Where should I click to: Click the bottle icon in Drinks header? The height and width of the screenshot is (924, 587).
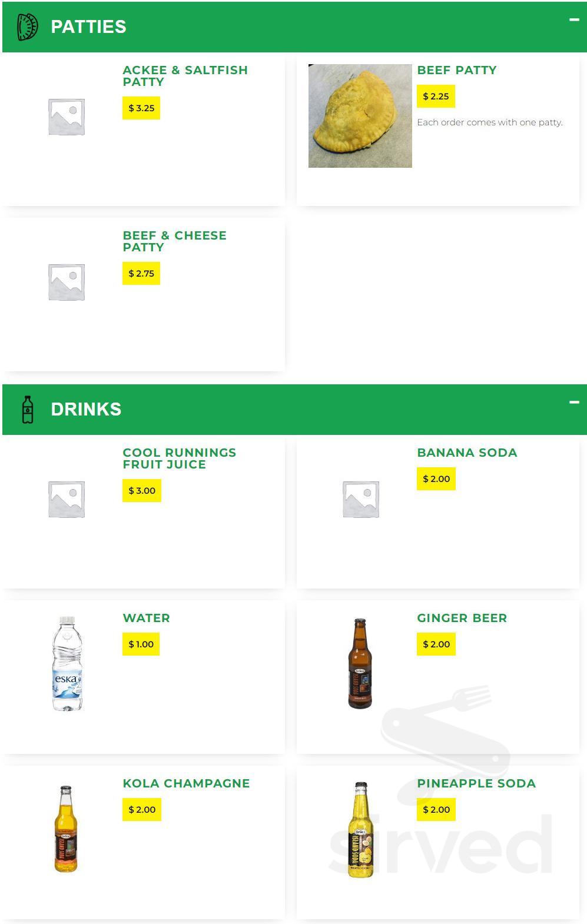point(28,410)
